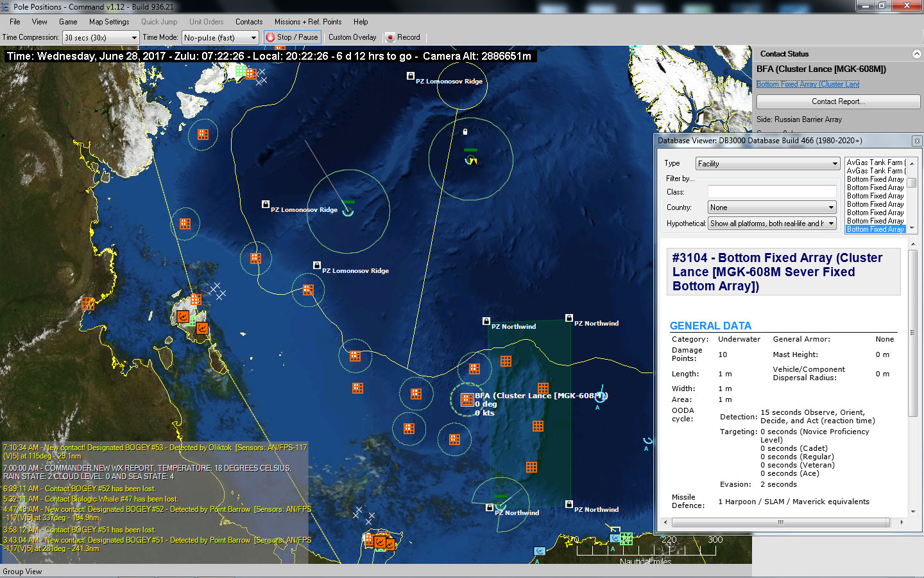Click the Pole Positions title bar application icon
This screenshot has width=924, height=578.
6,6
